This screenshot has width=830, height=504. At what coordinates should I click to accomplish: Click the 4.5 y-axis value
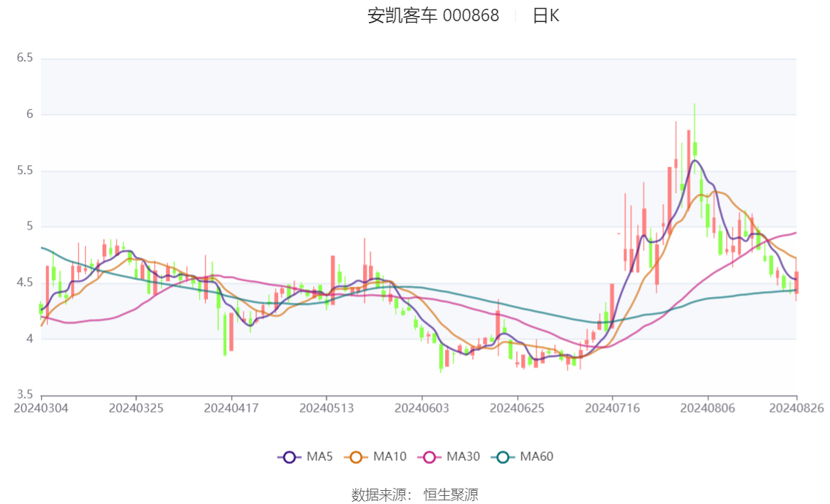[x=25, y=282]
